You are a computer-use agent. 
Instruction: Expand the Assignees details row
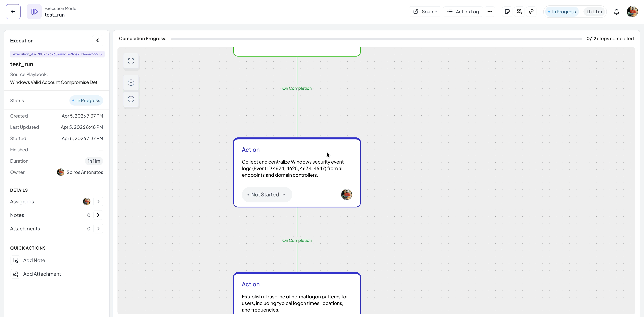98,201
